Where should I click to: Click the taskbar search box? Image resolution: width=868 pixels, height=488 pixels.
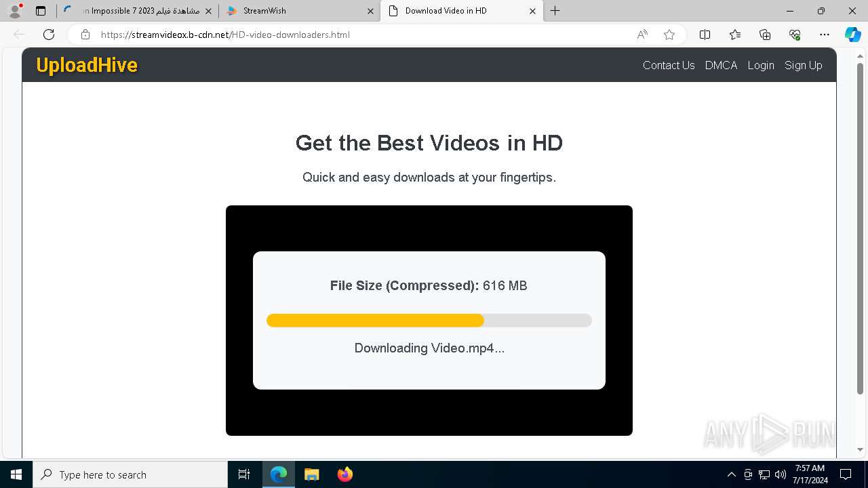coord(130,474)
